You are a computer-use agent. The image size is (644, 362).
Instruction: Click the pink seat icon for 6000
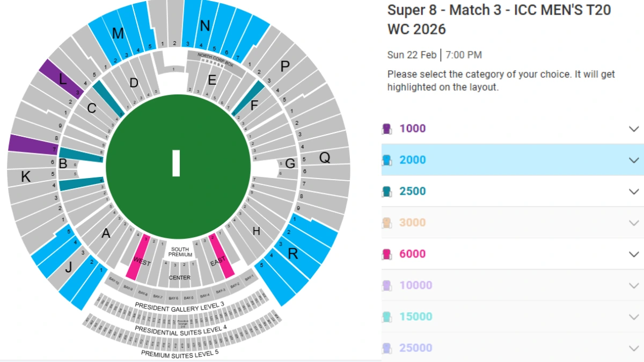pyautogui.click(x=386, y=254)
